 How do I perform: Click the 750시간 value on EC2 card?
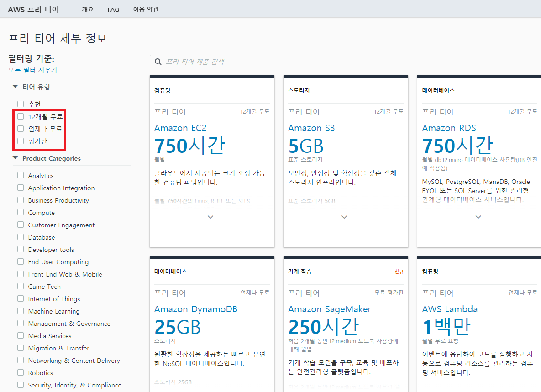pyautogui.click(x=190, y=146)
